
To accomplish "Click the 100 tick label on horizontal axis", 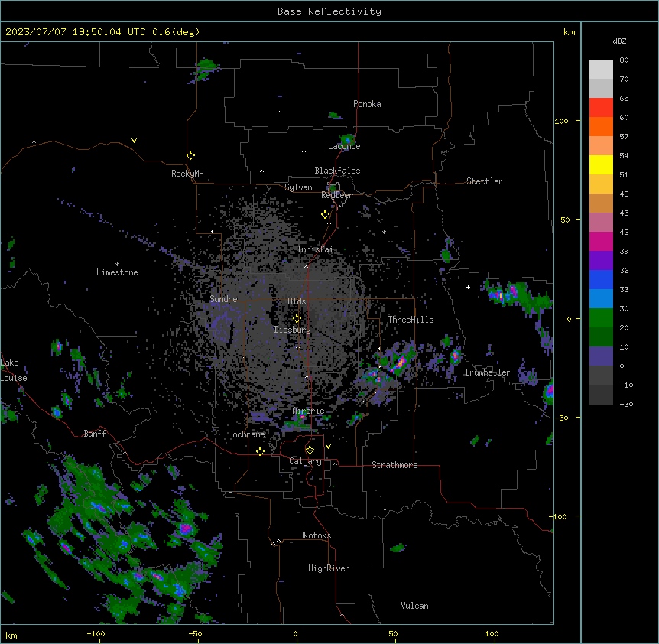I will [x=492, y=633].
